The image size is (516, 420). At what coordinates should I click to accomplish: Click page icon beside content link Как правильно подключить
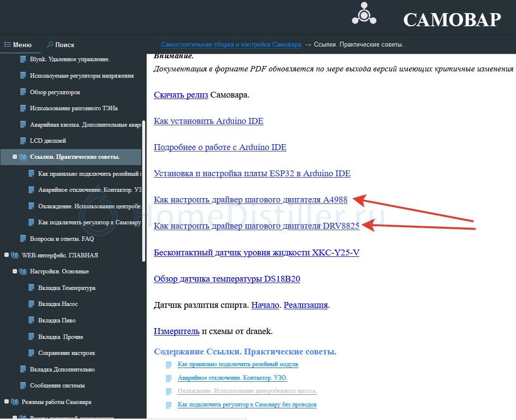(168, 365)
